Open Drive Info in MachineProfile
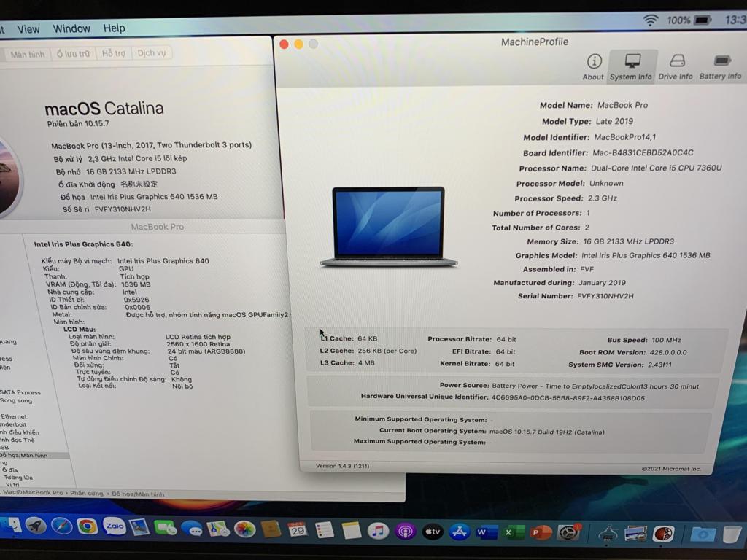747x560 pixels. click(676, 66)
